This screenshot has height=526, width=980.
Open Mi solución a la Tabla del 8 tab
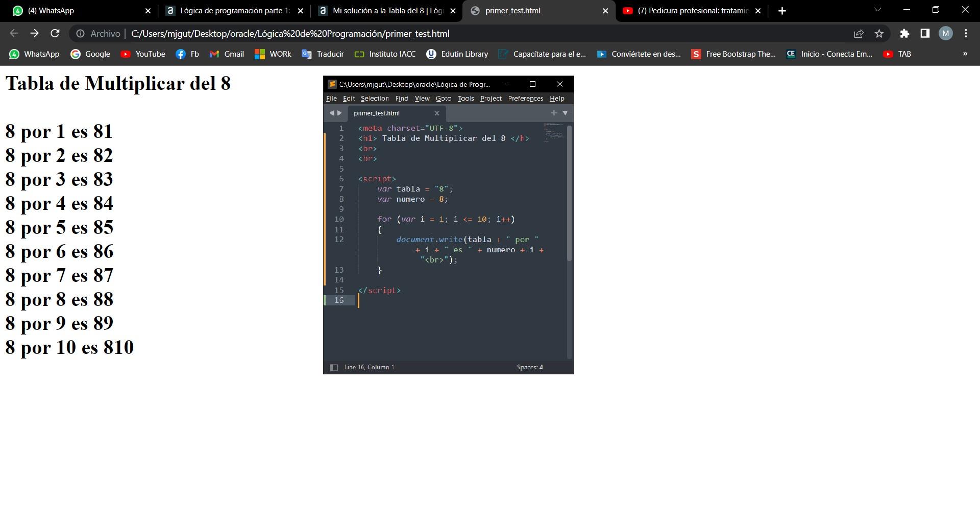coord(387,11)
